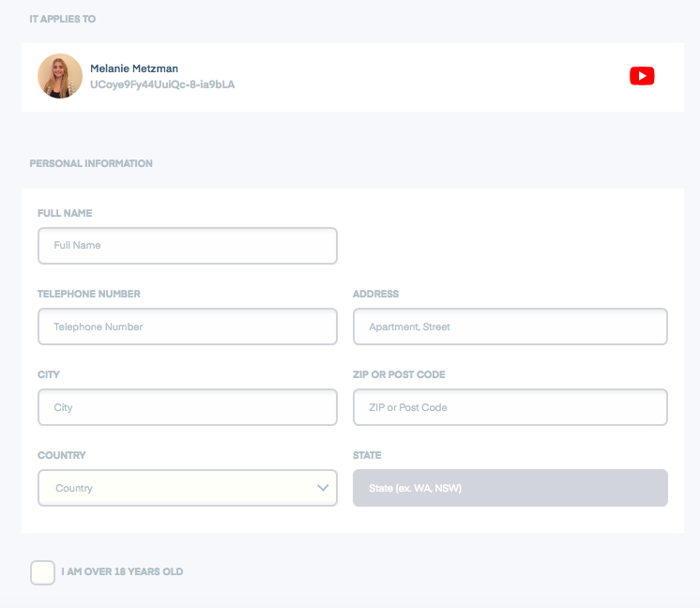Click the 'ADDRESS' field label
Image resolution: width=700 pixels, height=608 pixels.
click(x=375, y=294)
